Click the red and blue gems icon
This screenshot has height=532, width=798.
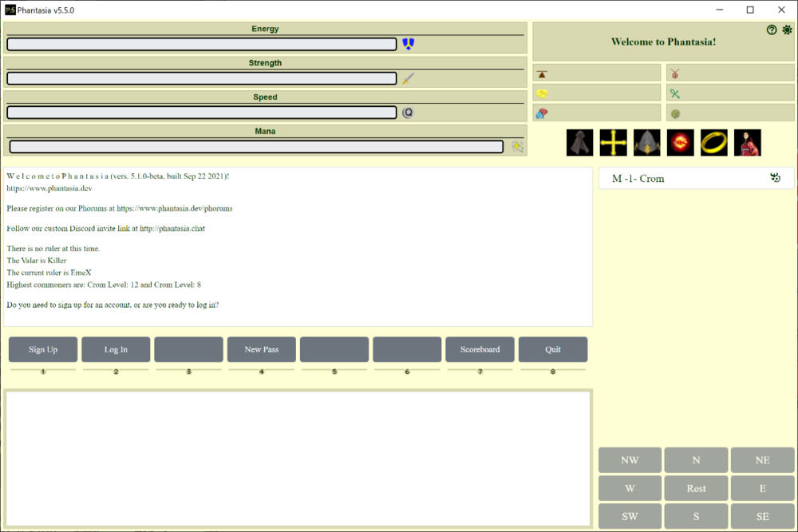tap(542, 113)
